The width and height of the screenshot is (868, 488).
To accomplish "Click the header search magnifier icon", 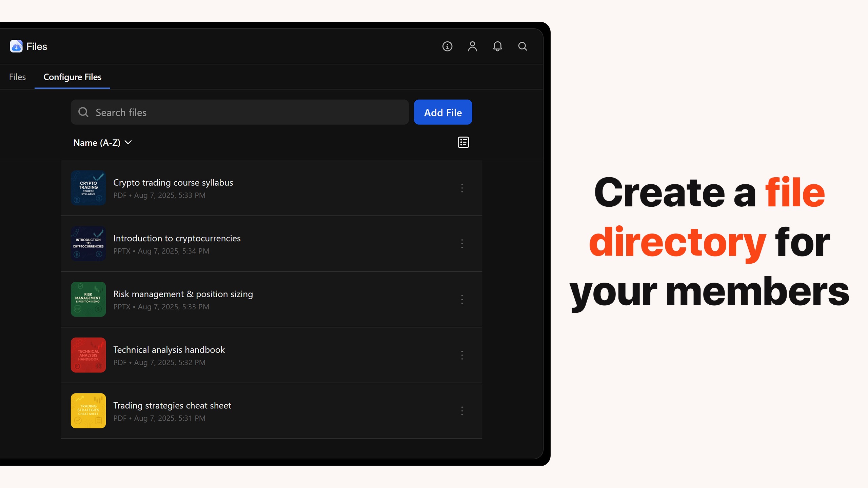I will [x=522, y=46].
